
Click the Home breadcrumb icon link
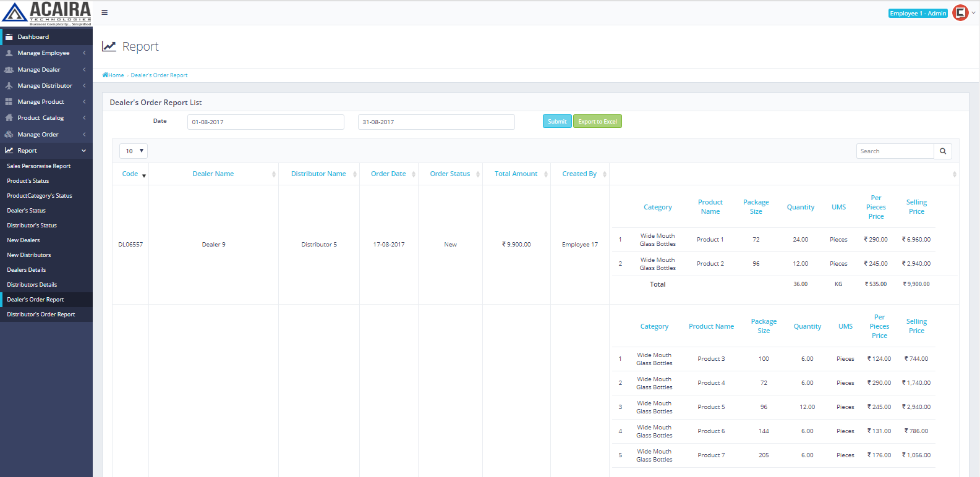[105, 75]
